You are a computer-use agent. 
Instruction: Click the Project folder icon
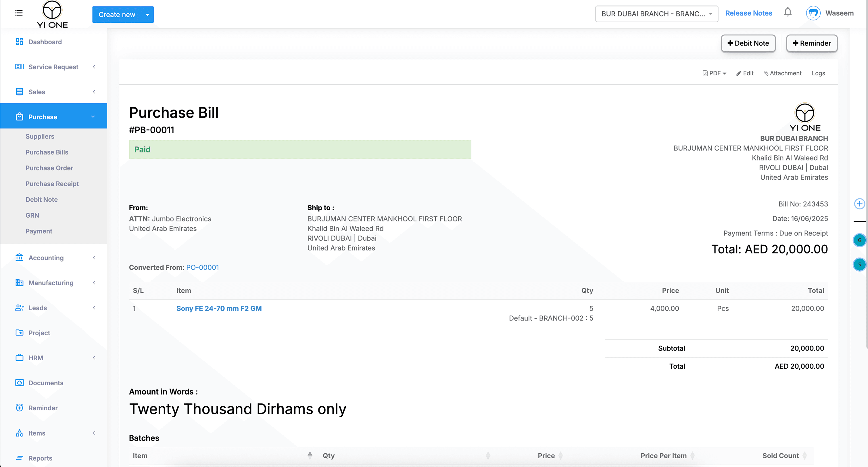[19, 332]
